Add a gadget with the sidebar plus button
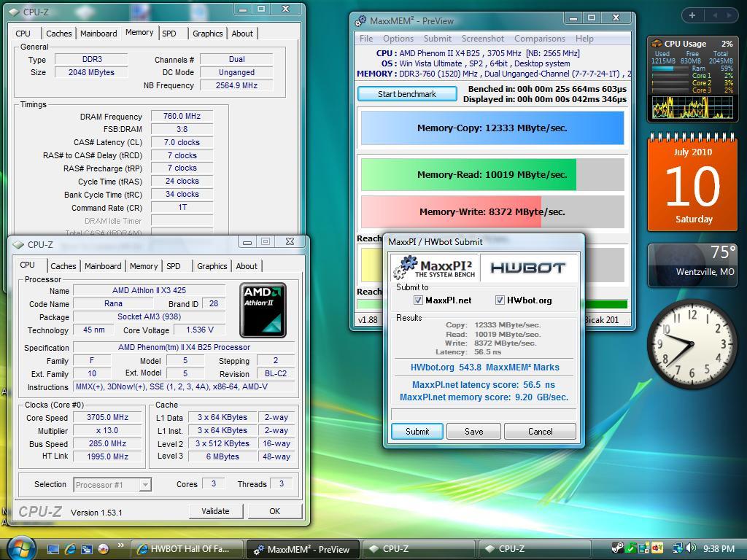The width and height of the screenshot is (747, 560). click(692, 15)
